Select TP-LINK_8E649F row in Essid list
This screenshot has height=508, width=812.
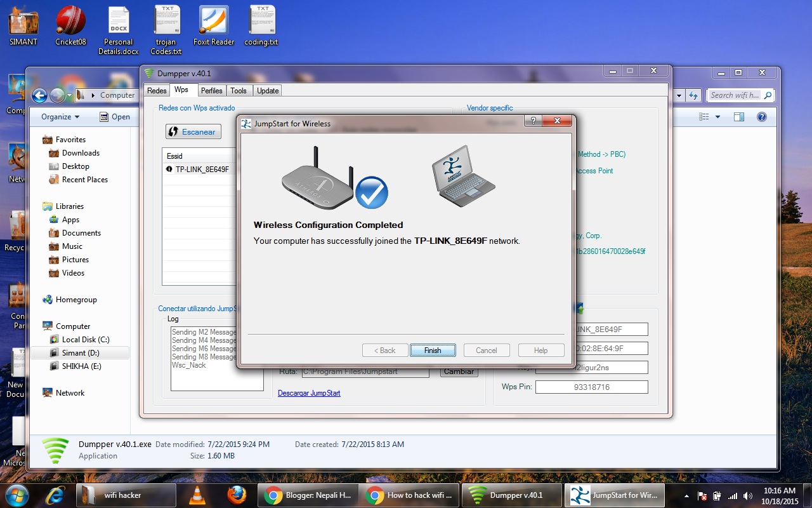click(x=200, y=170)
